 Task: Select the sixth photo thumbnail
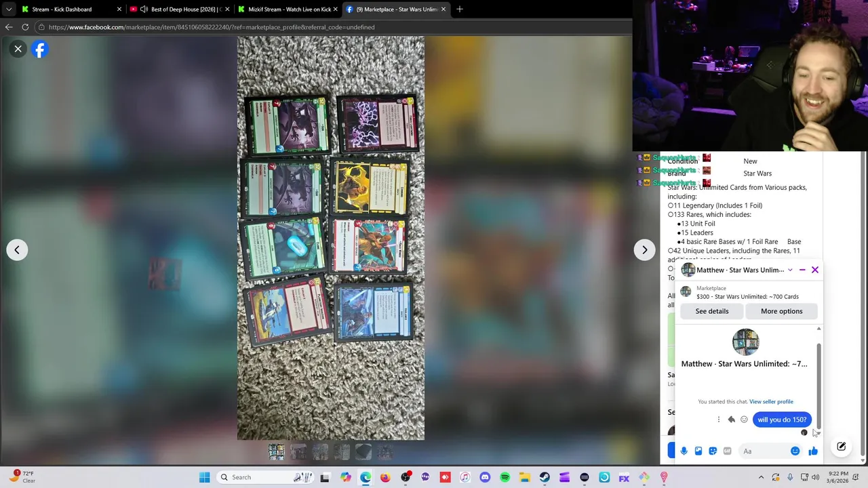(x=385, y=452)
